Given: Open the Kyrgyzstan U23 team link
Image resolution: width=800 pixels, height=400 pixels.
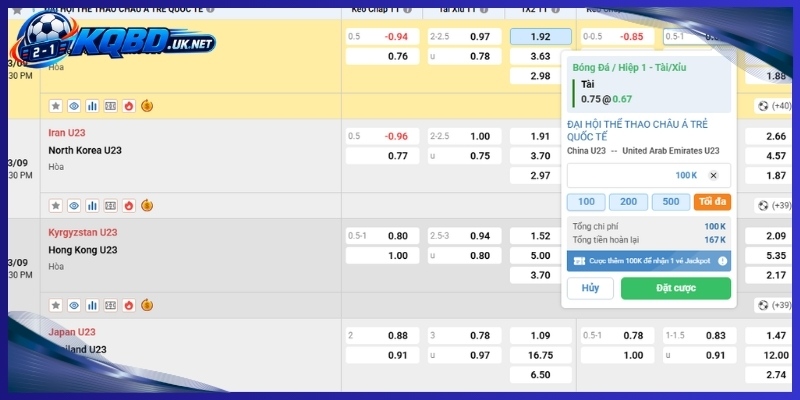Looking at the screenshot, I should (x=83, y=233).
